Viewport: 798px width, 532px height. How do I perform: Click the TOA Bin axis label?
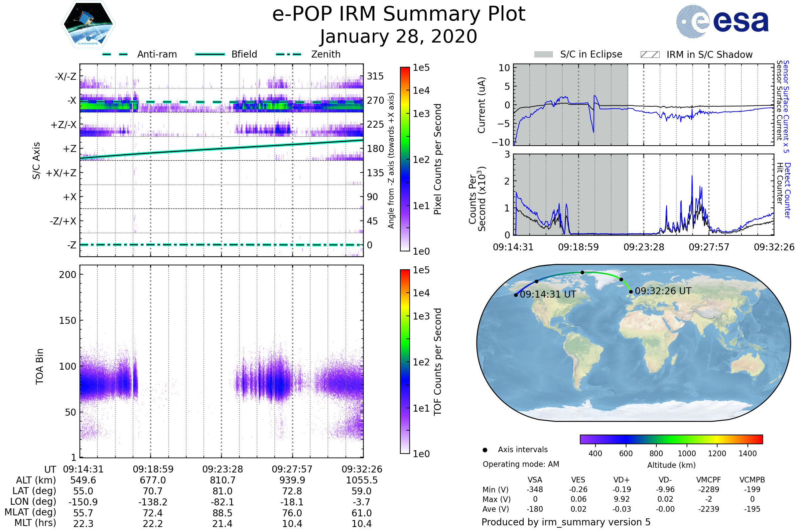pyautogui.click(x=40, y=366)
